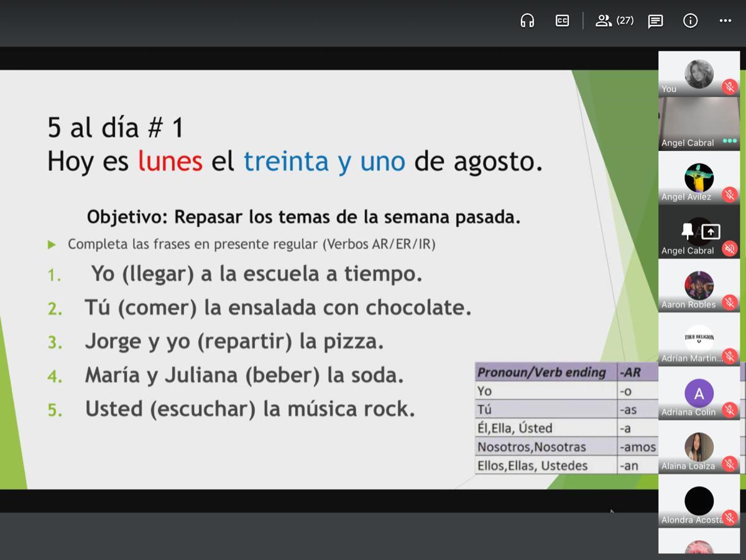Select Alaina Loaiza's photo thumbnail

(699, 447)
